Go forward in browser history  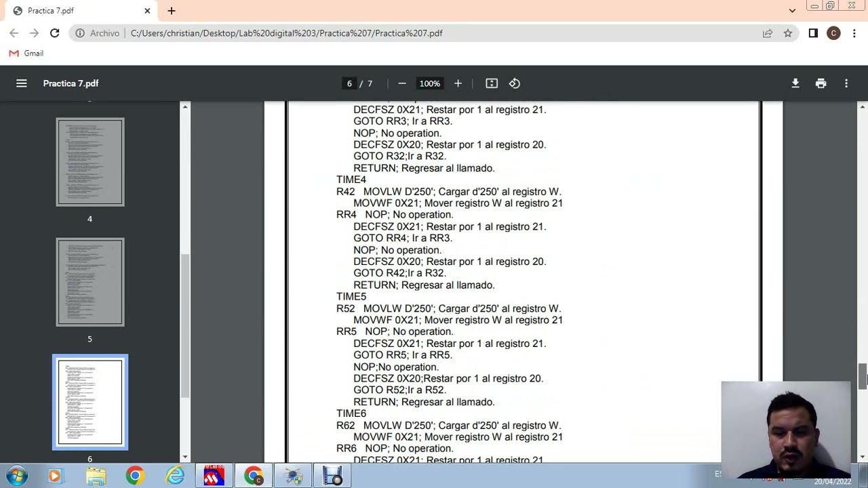[34, 33]
